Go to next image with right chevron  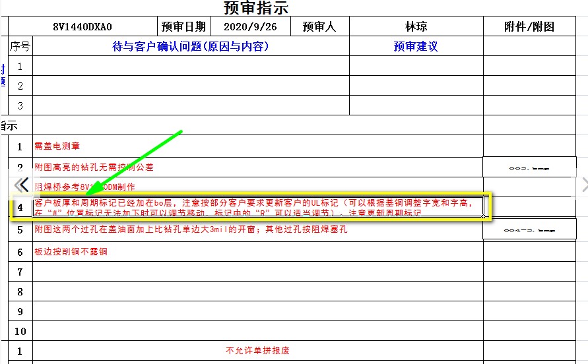pos(584,185)
